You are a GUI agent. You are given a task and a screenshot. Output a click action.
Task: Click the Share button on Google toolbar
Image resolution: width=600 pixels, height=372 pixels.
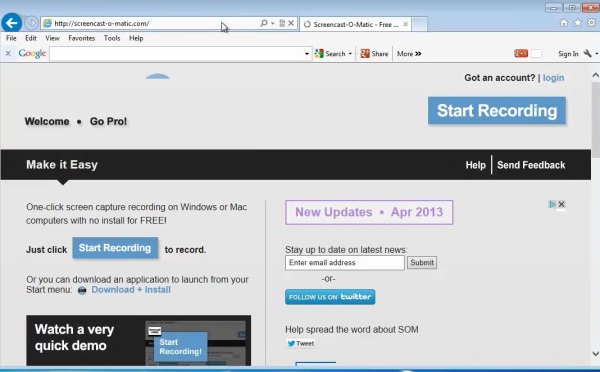click(374, 54)
